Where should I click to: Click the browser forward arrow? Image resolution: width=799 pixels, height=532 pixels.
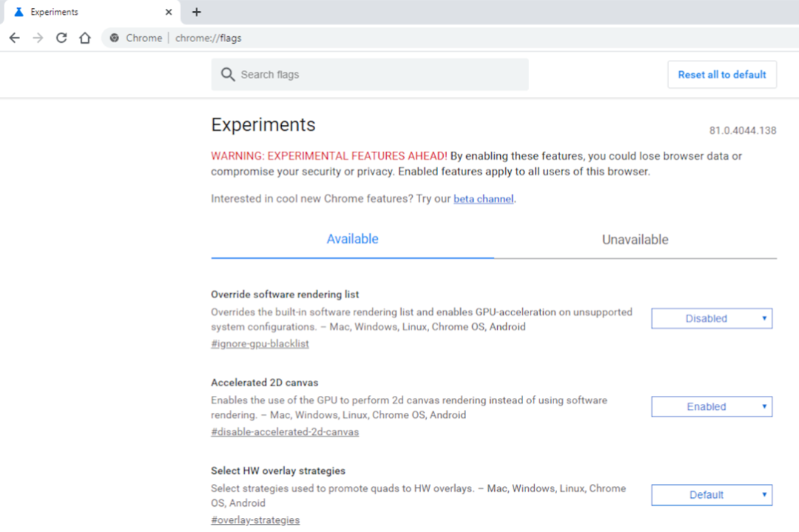coord(38,38)
